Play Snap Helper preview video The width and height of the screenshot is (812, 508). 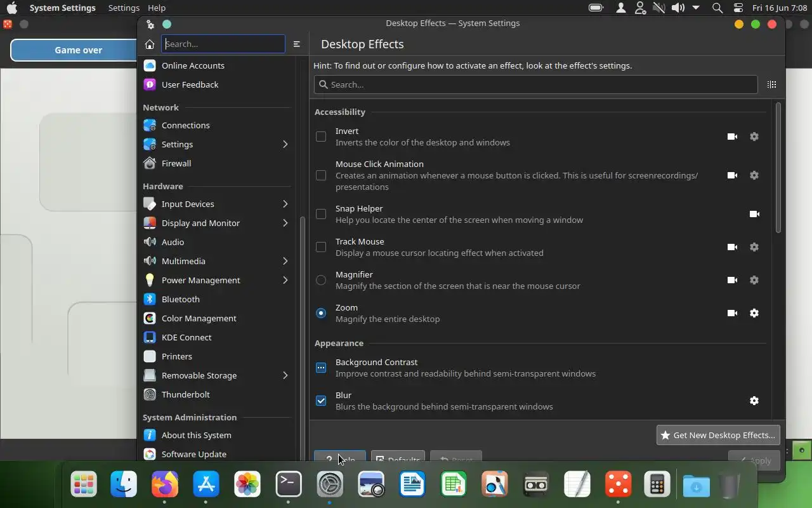(x=754, y=214)
